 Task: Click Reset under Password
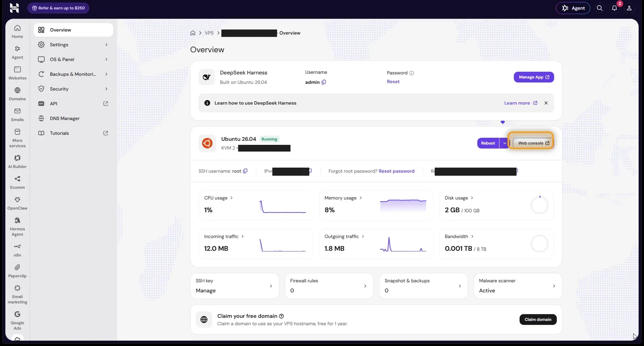tap(393, 82)
